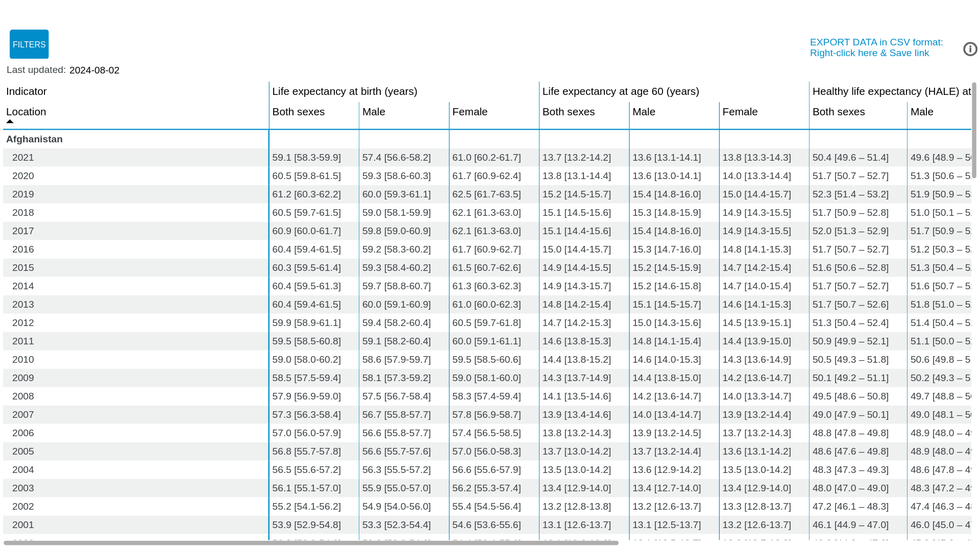This screenshot has width=980, height=551.
Task: Select the Indicator header cell
Action: pyautogui.click(x=27, y=91)
